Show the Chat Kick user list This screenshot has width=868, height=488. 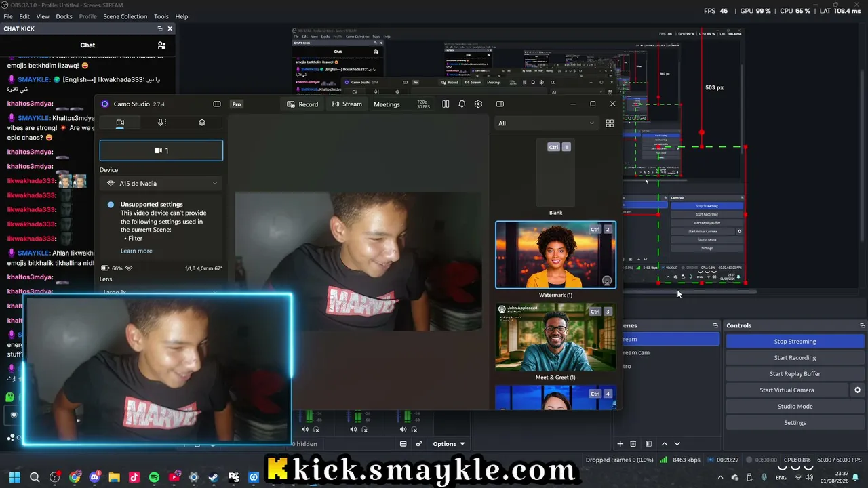pyautogui.click(x=161, y=45)
